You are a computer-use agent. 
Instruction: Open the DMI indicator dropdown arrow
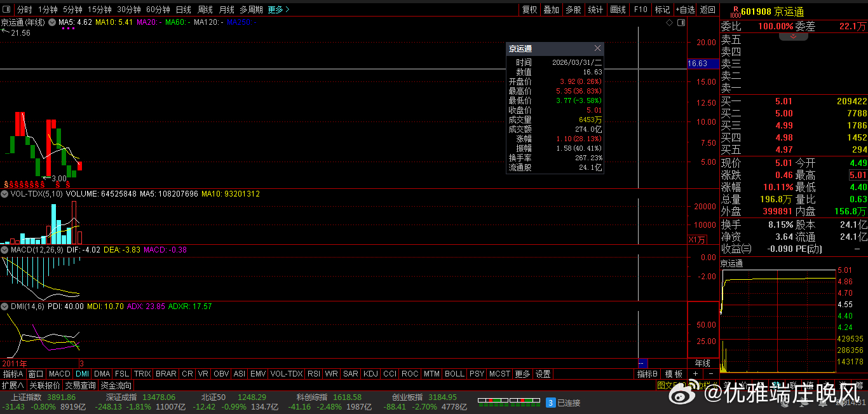click(4, 307)
